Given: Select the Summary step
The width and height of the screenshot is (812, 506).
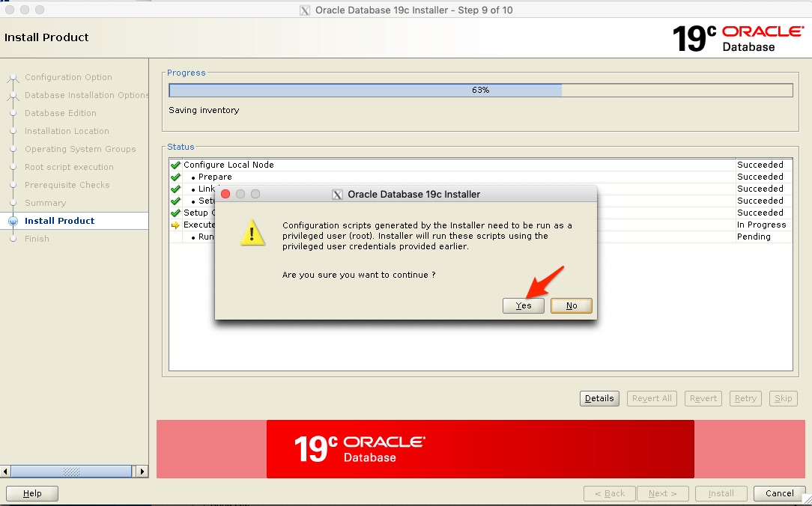Looking at the screenshot, I should 45,204.
